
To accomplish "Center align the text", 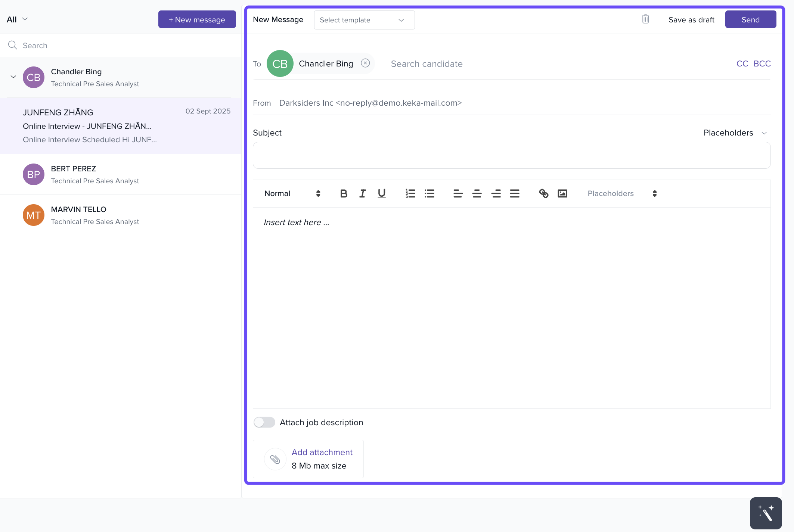I will (x=477, y=193).
